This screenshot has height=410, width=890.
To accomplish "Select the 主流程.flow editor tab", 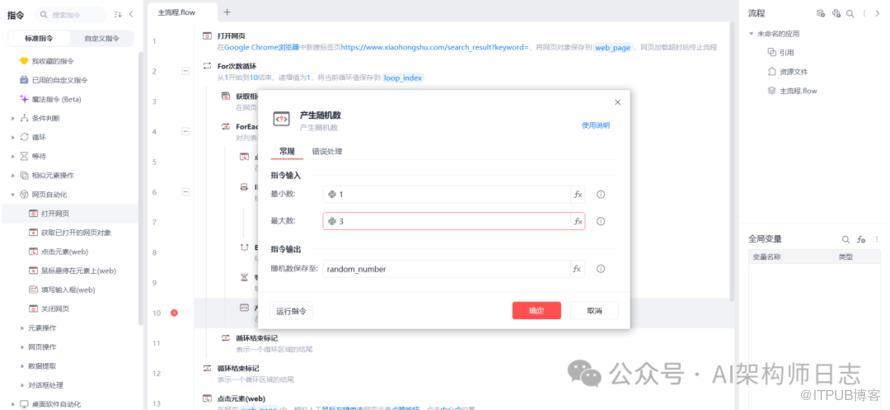I will click(x=181, y=12).
